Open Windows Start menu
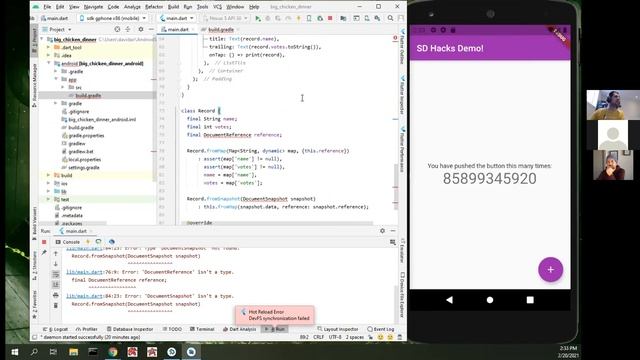 pyautogui.click(x=15, y=352)
